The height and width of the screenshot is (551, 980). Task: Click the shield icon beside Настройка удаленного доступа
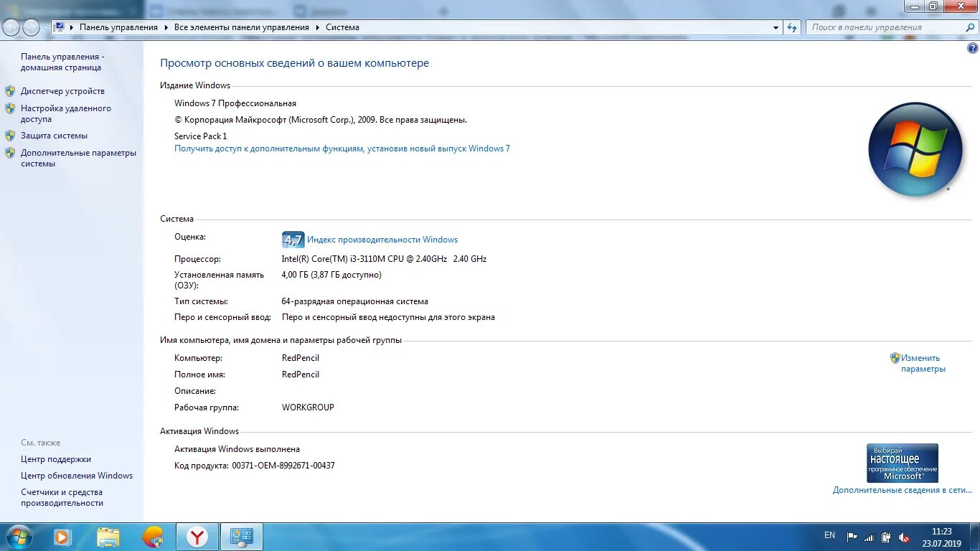[10, 108]
